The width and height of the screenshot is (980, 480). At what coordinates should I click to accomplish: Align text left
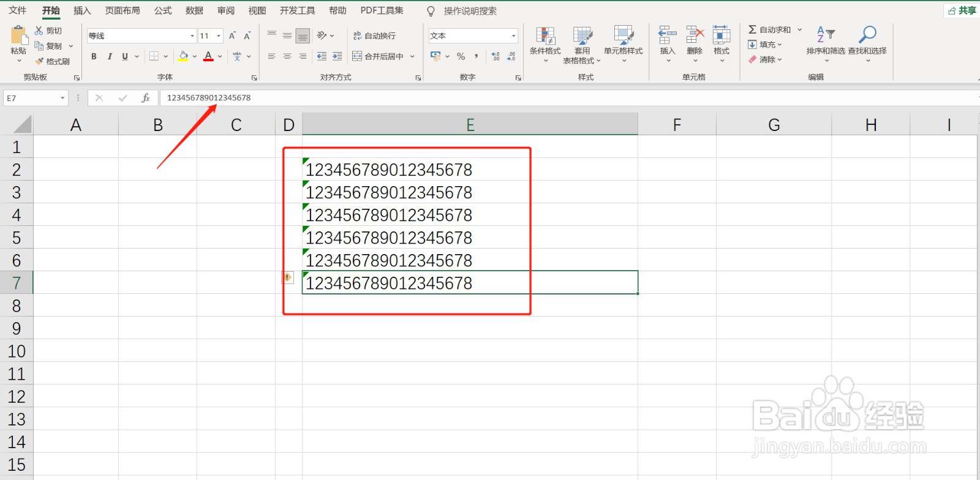pos(272,56)
